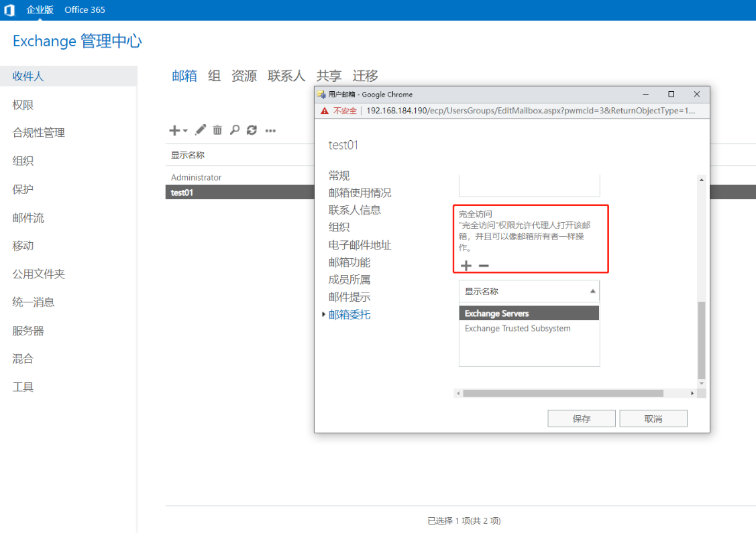Click the search magnifier icon in toolbar
The width and height of the screenshot is (756, 542).
235,130
